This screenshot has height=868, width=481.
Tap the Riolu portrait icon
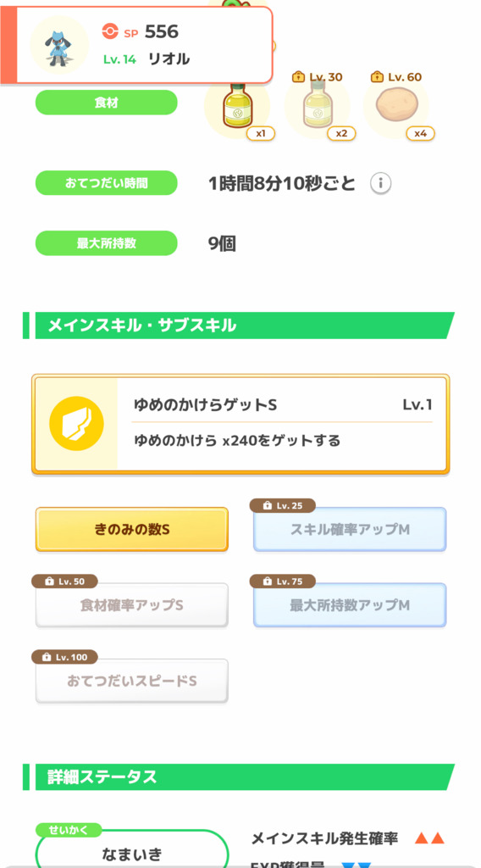(59, 45)
